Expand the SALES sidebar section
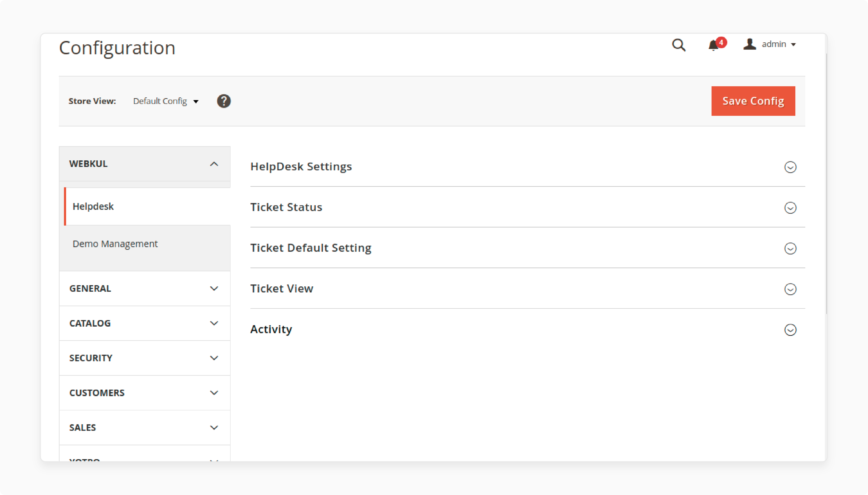This screenshot has height=495, width=868. (145, 427)
